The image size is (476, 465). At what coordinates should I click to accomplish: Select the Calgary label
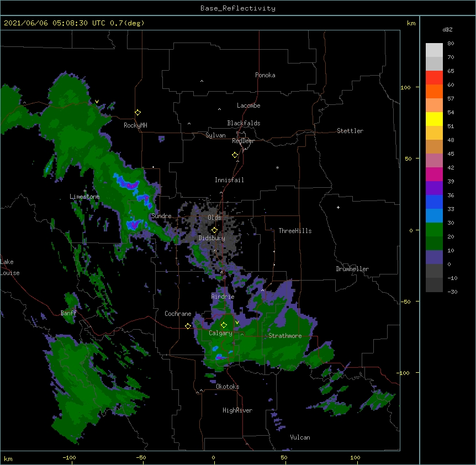pyautogui.click(x=220, y=333)
